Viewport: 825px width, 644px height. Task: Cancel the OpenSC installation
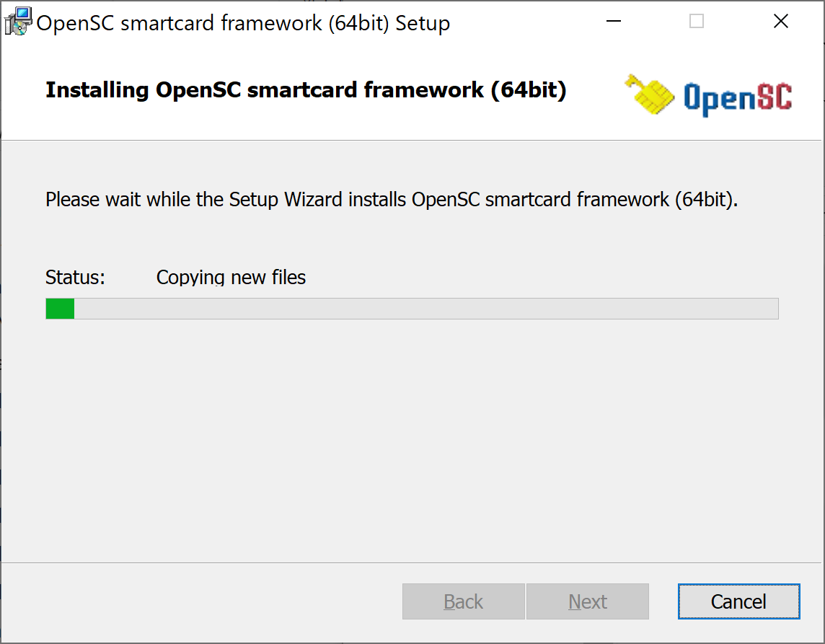pos(738,601)
